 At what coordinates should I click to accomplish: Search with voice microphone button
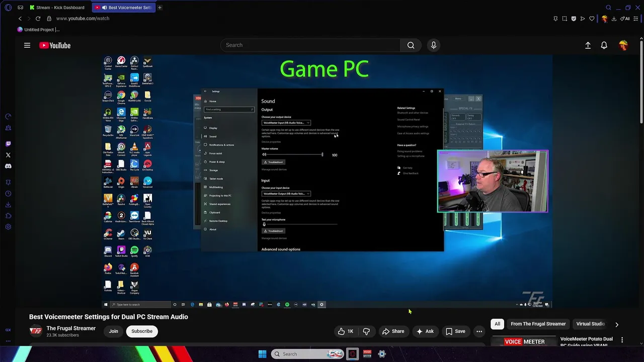coord(434,45)
